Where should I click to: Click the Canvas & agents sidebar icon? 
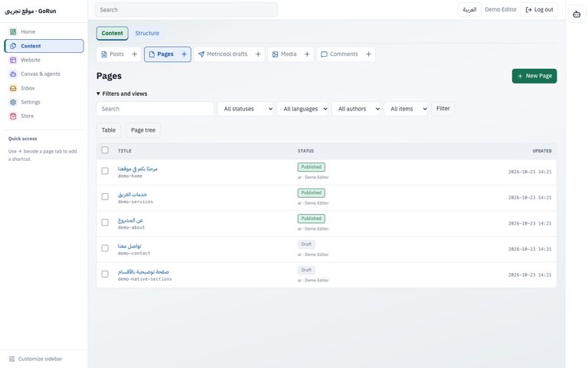pos(13,74)
